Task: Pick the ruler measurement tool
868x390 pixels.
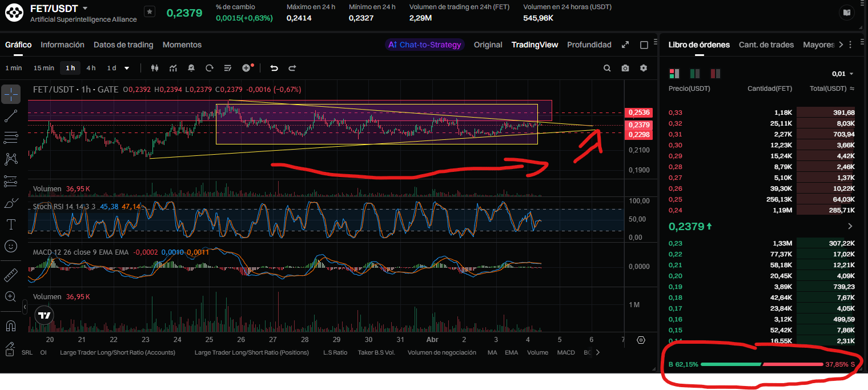Action: coord(10,275)
